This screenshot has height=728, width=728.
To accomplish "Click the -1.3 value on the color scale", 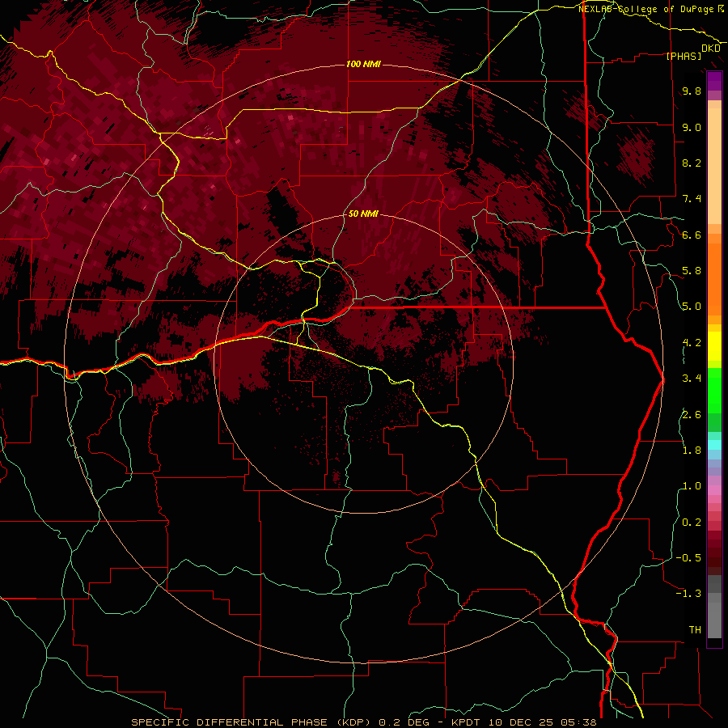I will 688,594.
